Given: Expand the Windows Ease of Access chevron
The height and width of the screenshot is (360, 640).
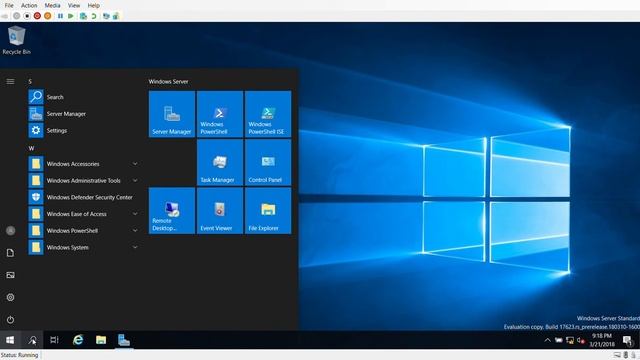Looking at the screenshot, I should pos(135,214).
